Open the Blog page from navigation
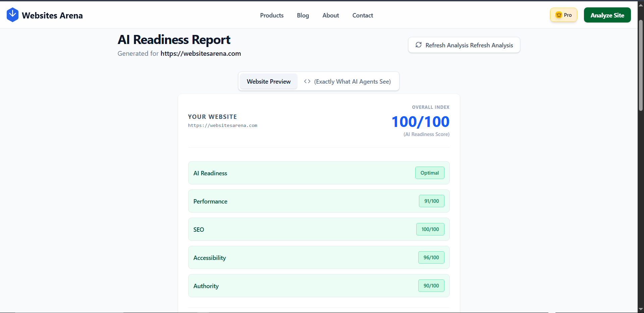Image resolution: width=644 pixels, height=313 pixels. (303, 15)
